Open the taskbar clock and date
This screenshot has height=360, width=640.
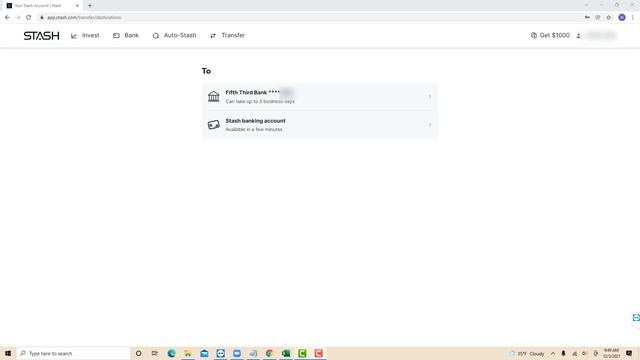click(611, 353)
